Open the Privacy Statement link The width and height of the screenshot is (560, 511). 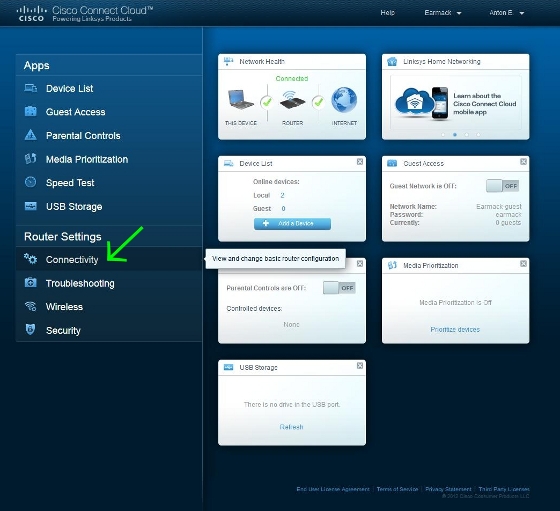(x=448, y=489)
